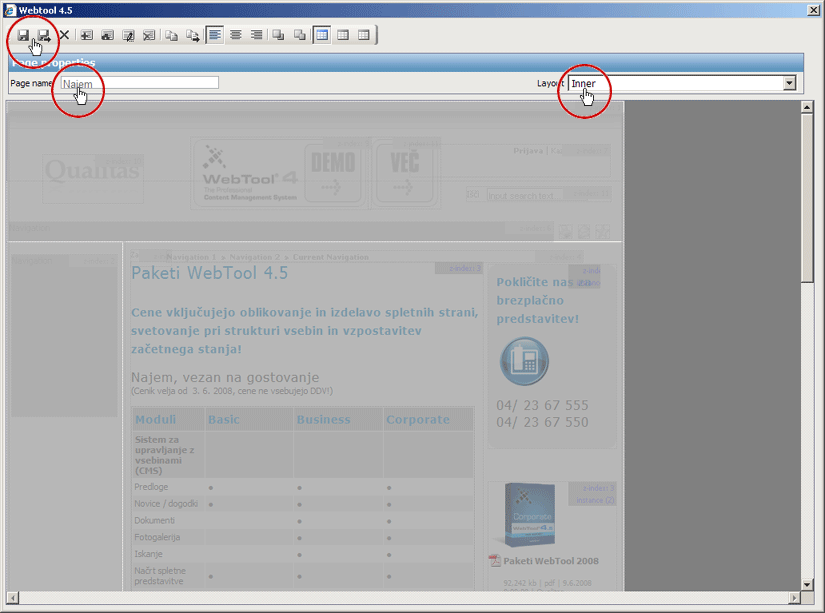
Task: Click the DEMO button in page preview
Action: 333,173
